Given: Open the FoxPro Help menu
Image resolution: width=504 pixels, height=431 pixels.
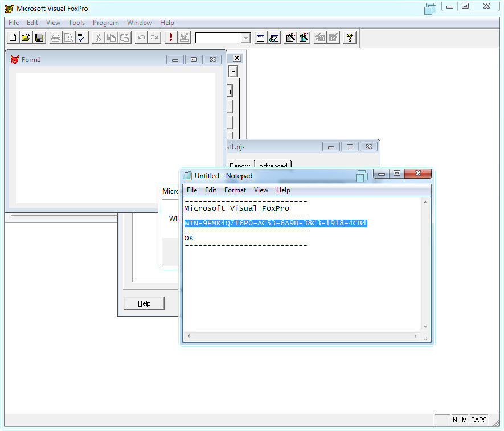Looking at the screenshot, I should click(x=167, y=23).
